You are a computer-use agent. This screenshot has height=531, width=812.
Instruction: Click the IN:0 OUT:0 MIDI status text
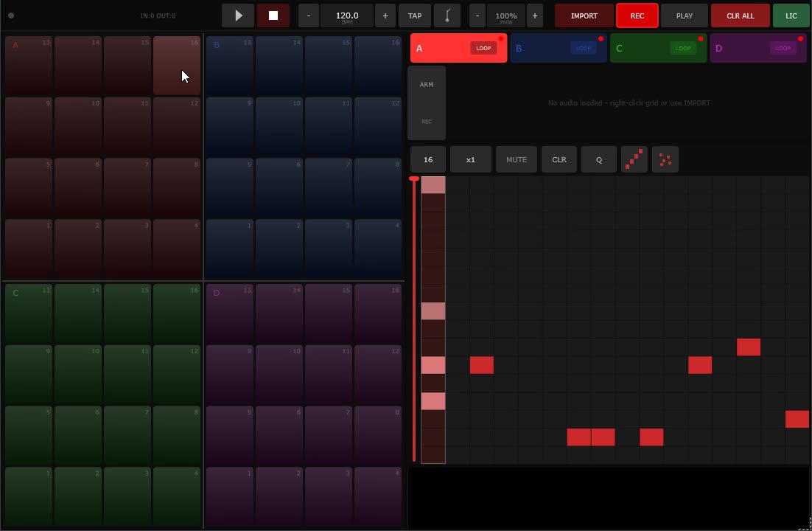158,15
